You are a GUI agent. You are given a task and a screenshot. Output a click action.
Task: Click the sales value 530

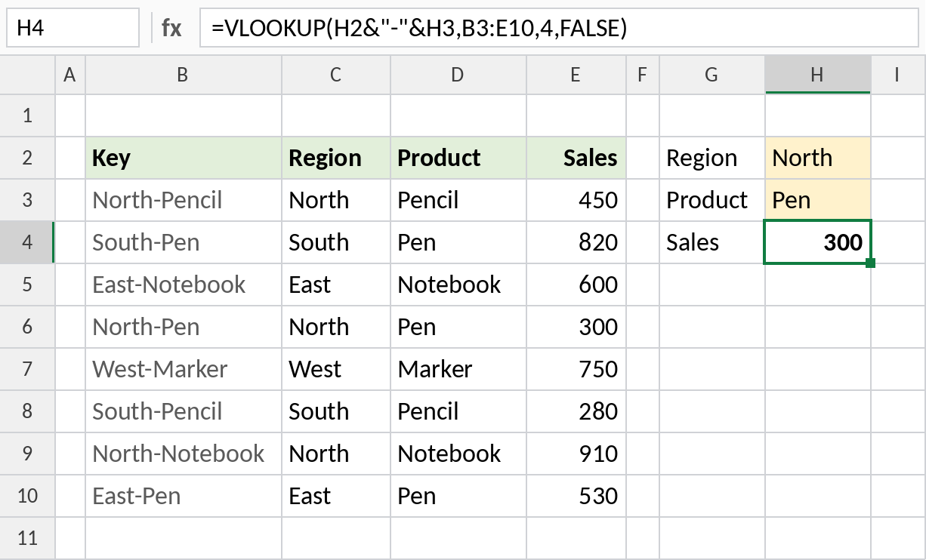[576, 496]
